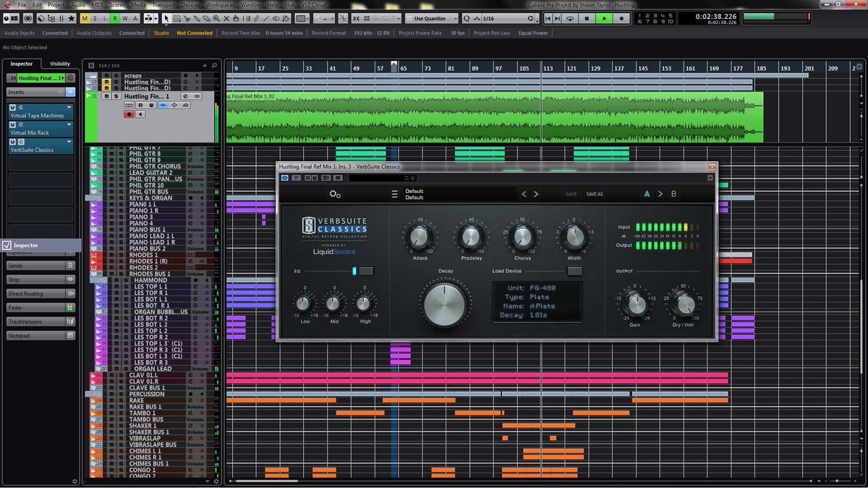
Task: Click the Attack knob
Action: click(x=420, y=236)
